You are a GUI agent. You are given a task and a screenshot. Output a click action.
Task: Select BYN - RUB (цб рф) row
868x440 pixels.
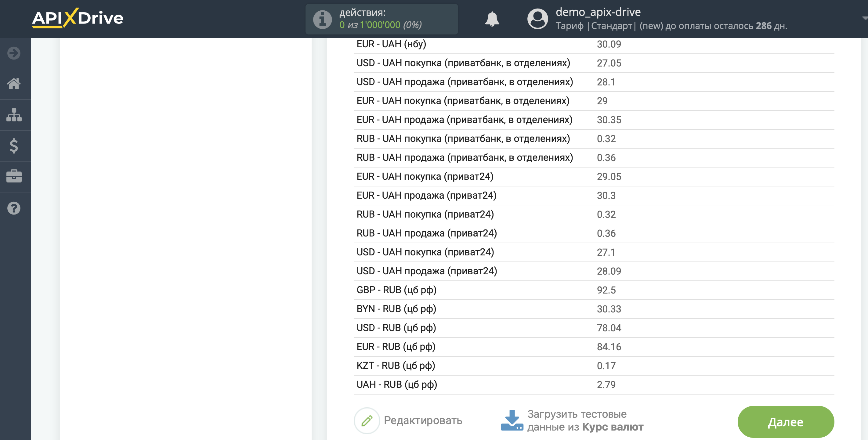tap(594, 309)
